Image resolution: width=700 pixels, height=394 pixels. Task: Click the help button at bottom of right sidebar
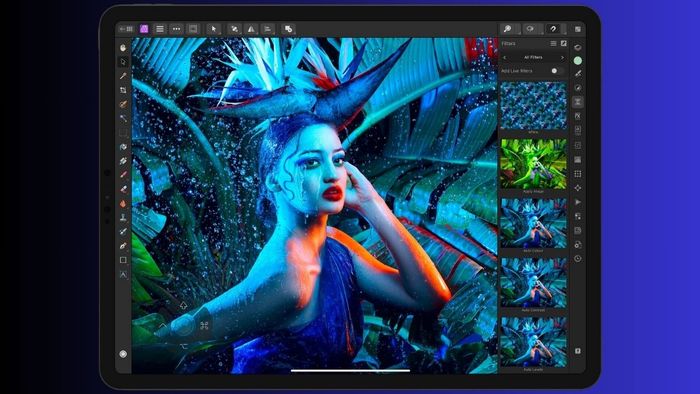(x=578, y=351)
